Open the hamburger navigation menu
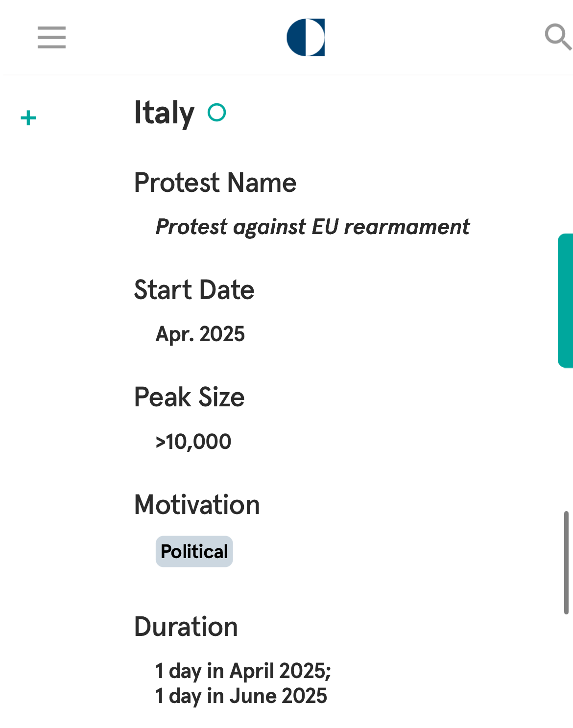Screen dimensions: 573x728 (51, 38)
